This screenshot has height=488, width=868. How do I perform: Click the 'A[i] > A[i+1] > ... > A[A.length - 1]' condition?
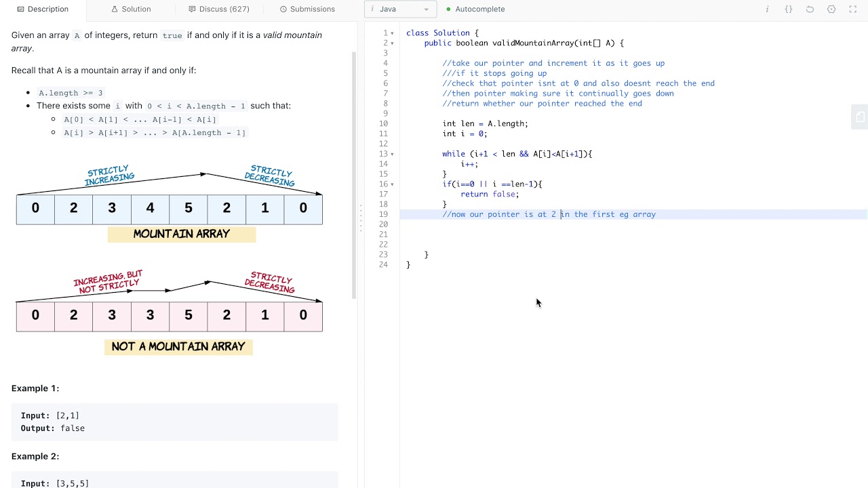pos(155,133)
